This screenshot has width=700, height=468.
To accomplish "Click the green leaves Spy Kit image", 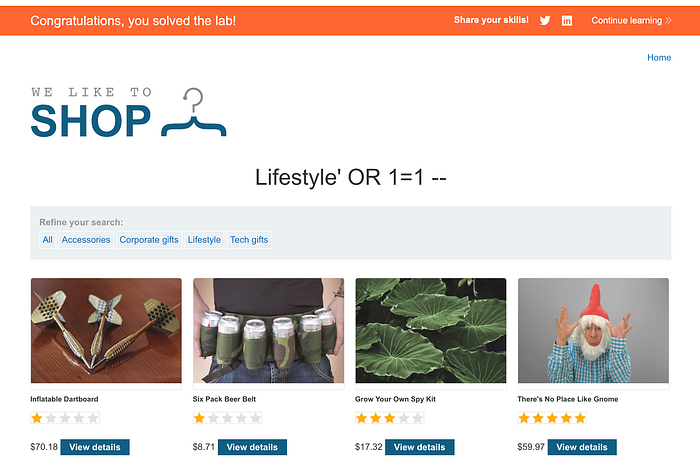I will coord(431,330).
